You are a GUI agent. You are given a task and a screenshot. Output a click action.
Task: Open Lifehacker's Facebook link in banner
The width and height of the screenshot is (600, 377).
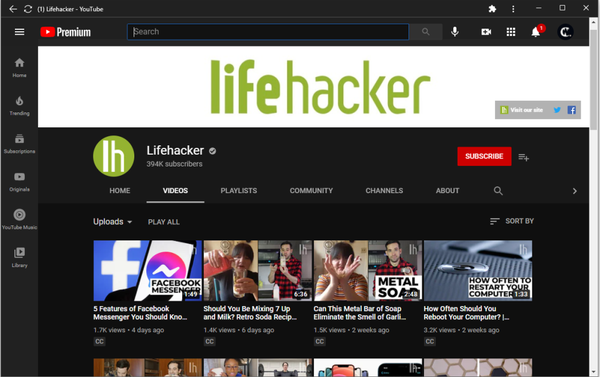571,110
